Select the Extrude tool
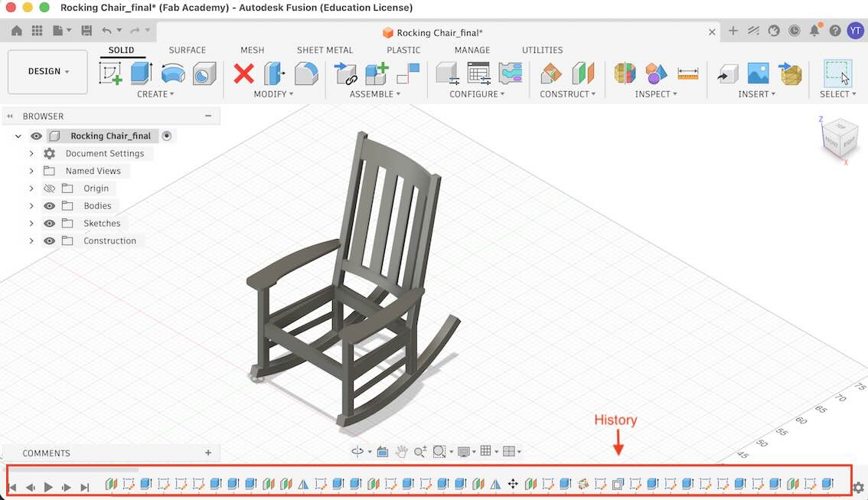868x500 pixels. (x=142, y=73)
